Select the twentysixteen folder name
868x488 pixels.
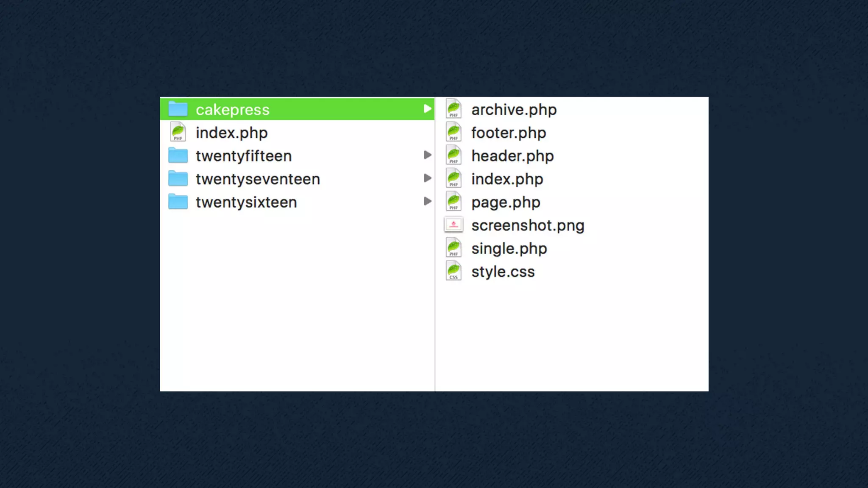[x=246, y=202]
